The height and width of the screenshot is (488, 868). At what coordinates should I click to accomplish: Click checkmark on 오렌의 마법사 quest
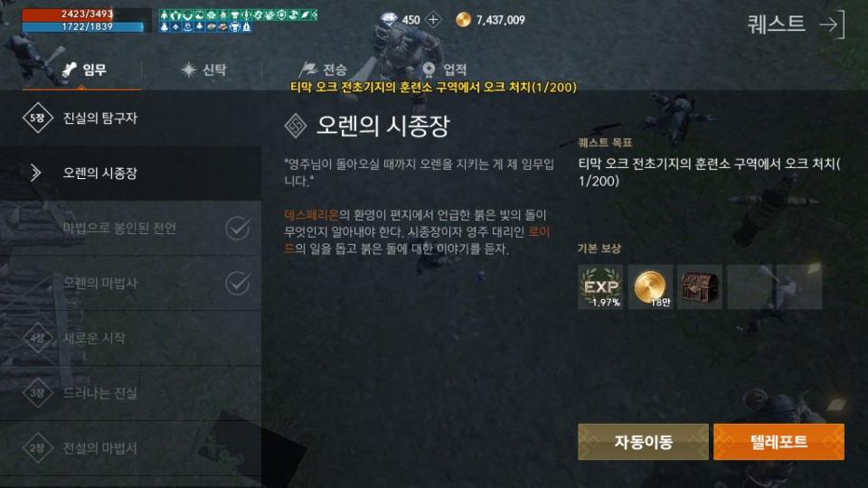[x=238, y=283]
